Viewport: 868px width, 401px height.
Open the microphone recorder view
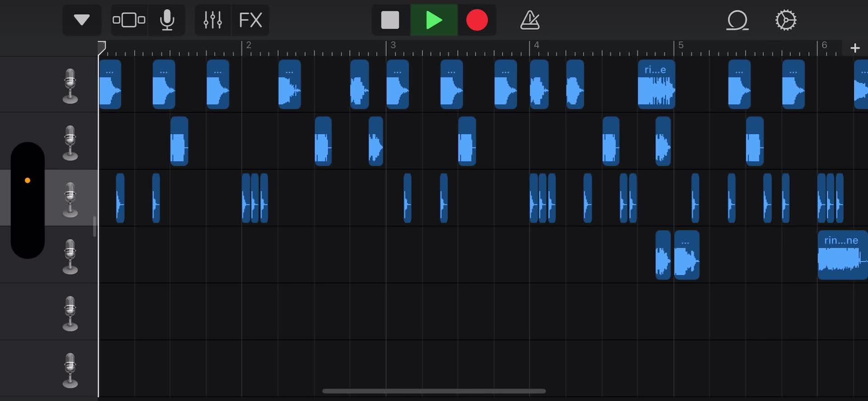(x=167, y=20)
